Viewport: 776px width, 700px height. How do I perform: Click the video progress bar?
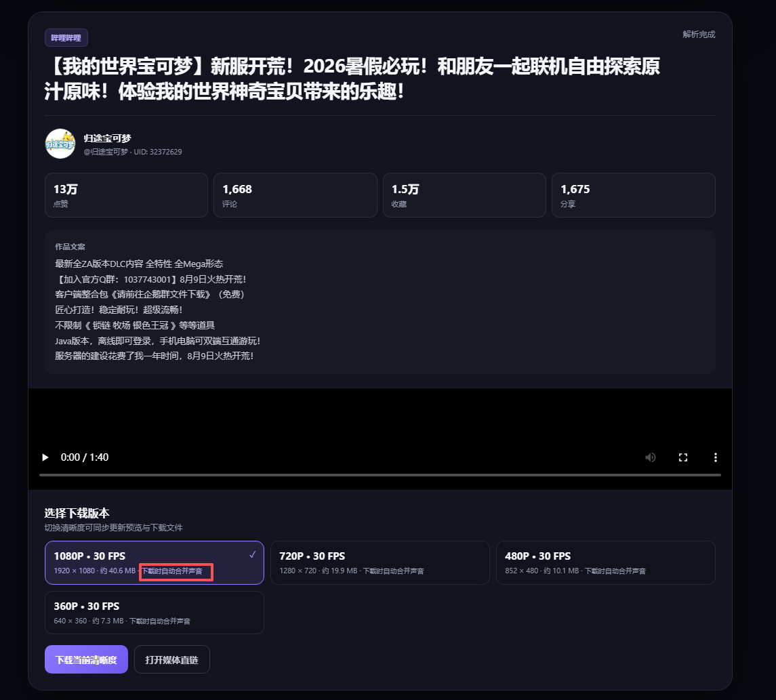click(x=380, y=475)
